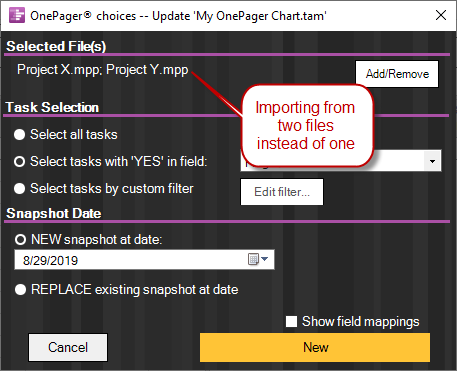Close the OnePager choices dialog
The height and width of the screenshot is (371, 457).
441,15
